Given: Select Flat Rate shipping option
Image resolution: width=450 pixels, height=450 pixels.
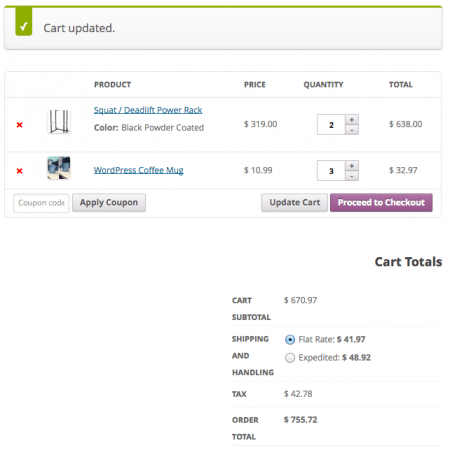Looking at the screenshot, I should pyautogui.click(x=290, y=340).
